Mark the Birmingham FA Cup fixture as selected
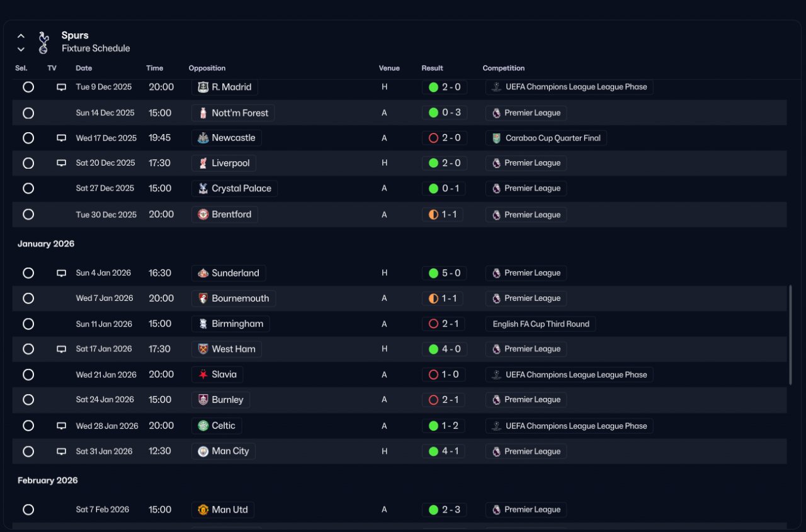 click(28, 324)
